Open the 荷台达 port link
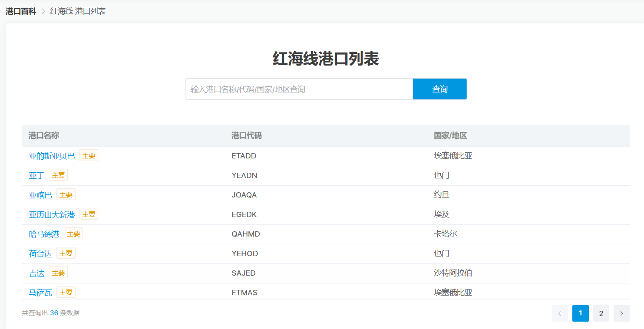 [40, 253]
